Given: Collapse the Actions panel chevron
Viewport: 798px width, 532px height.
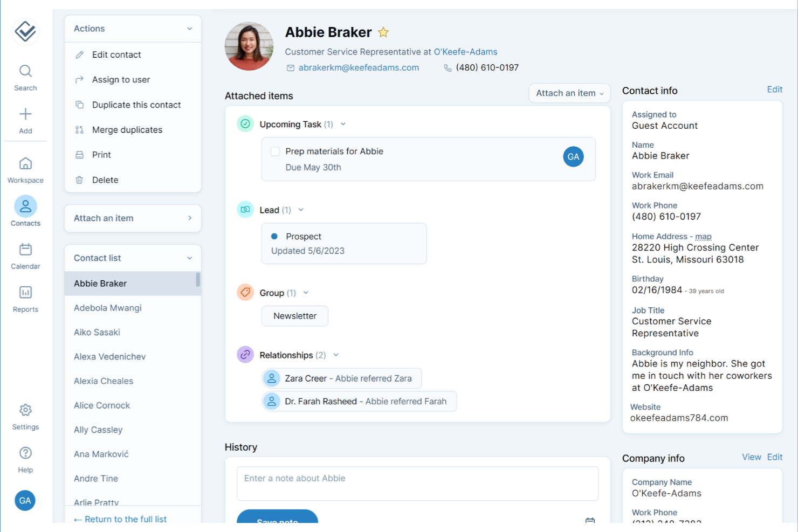Looking at the screenshot, I should pyautogui.click(x=189, y=28).
